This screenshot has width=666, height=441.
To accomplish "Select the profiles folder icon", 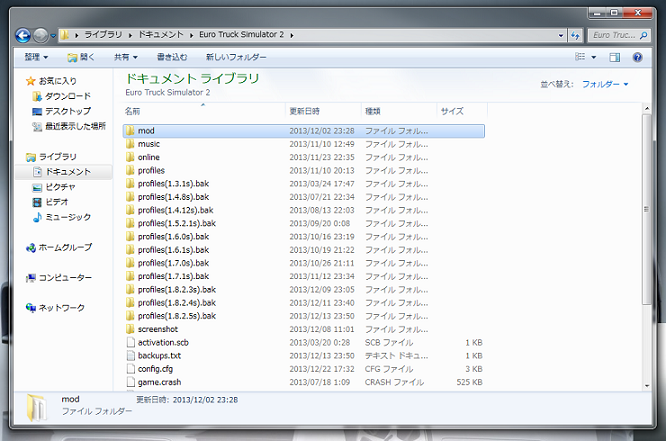I will pyautogui.click(x=130, y=170).
